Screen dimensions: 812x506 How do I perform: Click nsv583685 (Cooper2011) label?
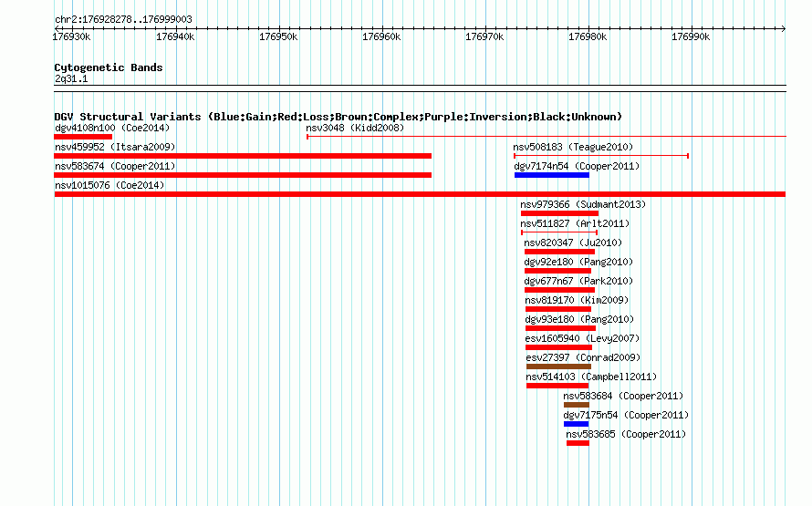coord(626,434)
